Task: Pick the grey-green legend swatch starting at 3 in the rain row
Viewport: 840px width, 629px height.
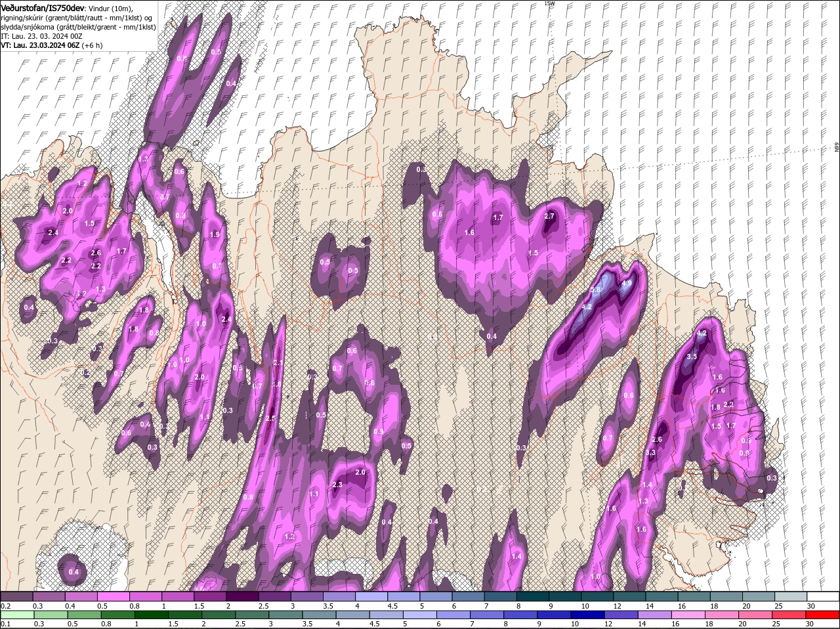Action: coord(286,615)
